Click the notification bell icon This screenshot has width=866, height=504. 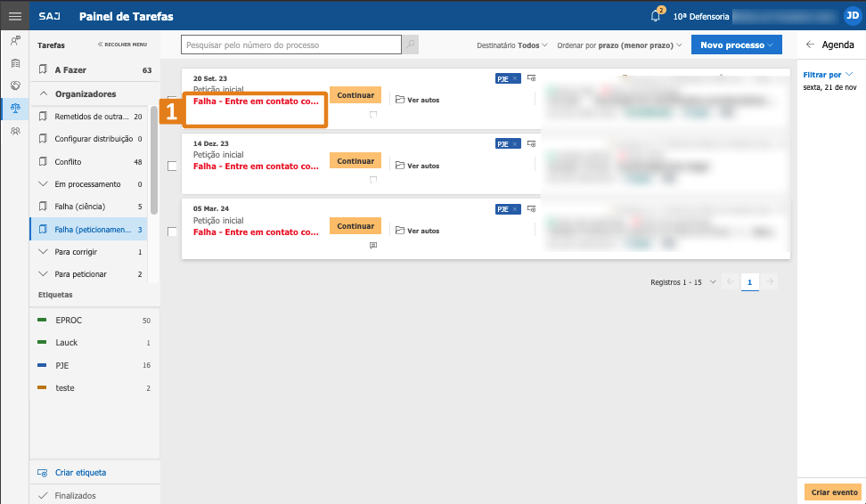click(656, 16)
